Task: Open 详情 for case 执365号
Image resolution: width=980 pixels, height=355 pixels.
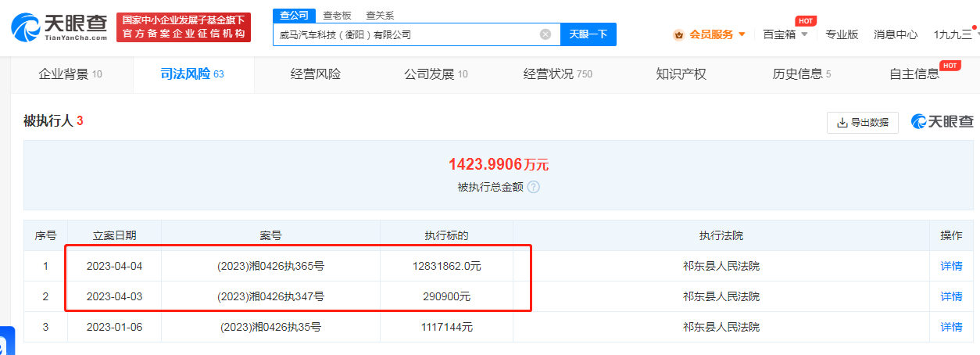Action: point(951,266)
